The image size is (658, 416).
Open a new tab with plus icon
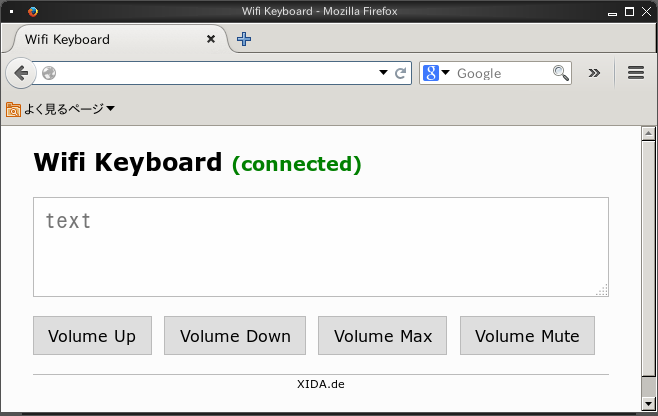pyautogui.click(x=244, y=40)
